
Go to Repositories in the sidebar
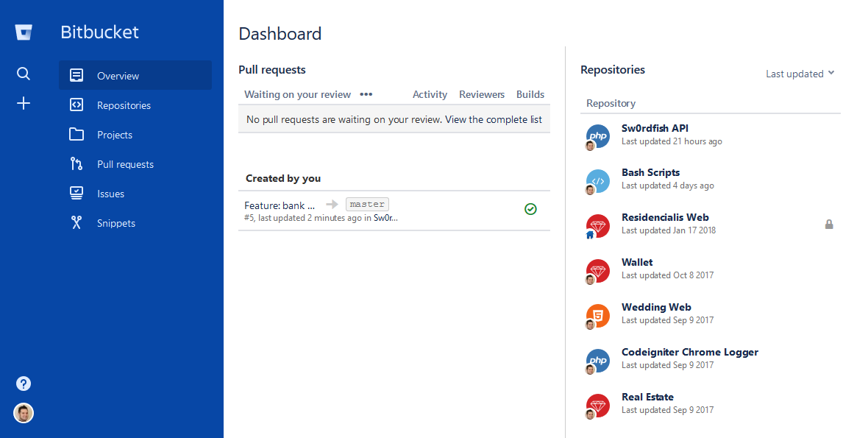click(x=135, y=105)
